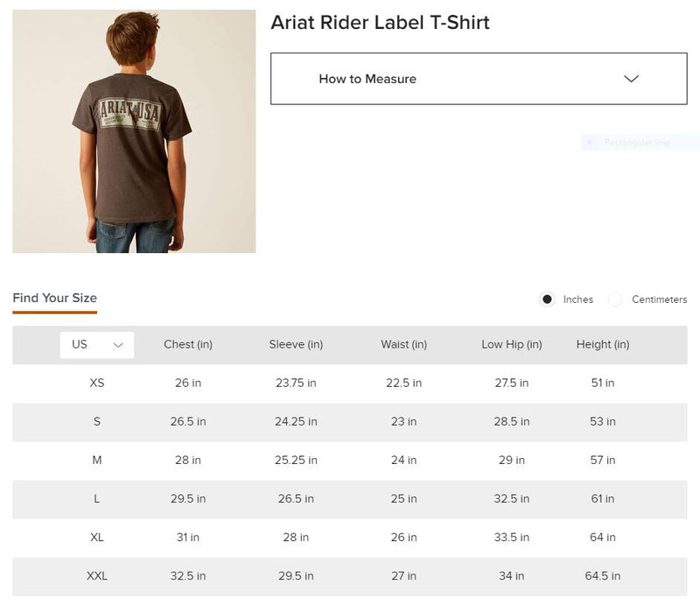Click the US dropdown arrow in the table

point(119,344)
